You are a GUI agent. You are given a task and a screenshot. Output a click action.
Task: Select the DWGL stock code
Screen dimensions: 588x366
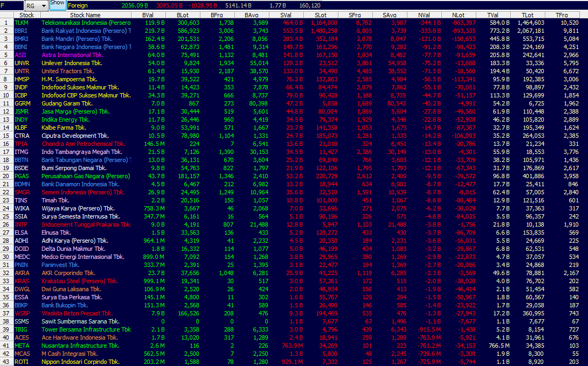coord(23,289)
